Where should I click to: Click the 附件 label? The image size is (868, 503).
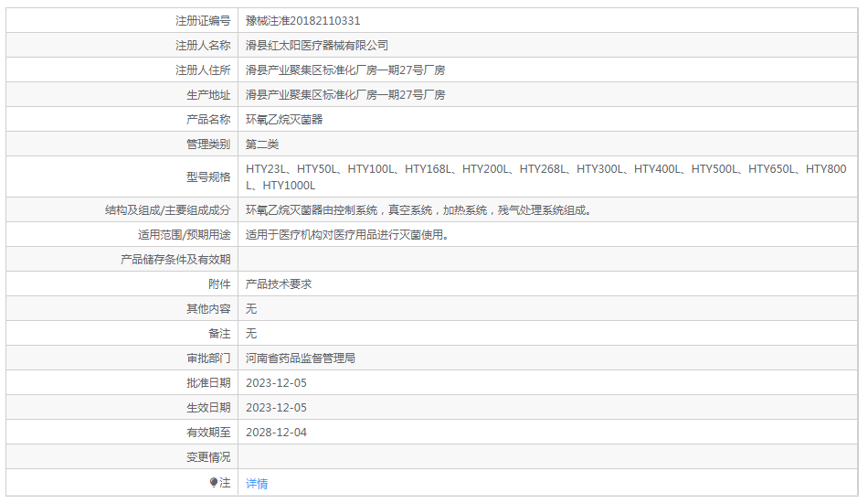(219, 284)
